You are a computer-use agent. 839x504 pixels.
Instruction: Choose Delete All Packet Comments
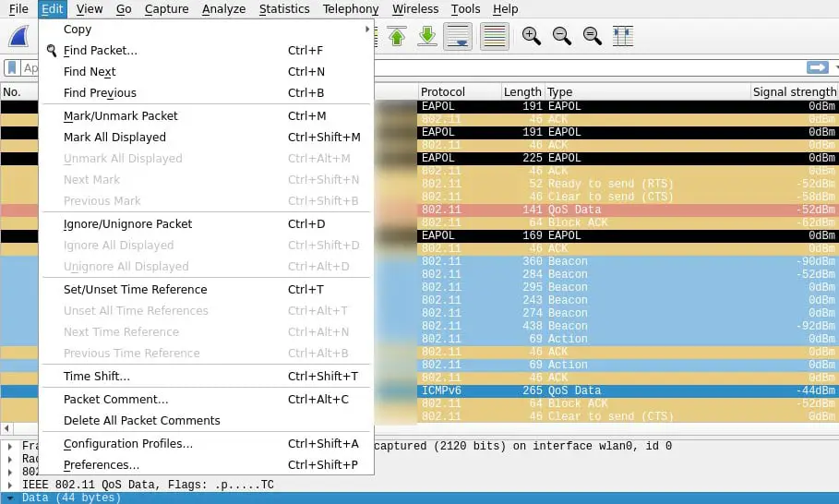(x=207, y=421)
